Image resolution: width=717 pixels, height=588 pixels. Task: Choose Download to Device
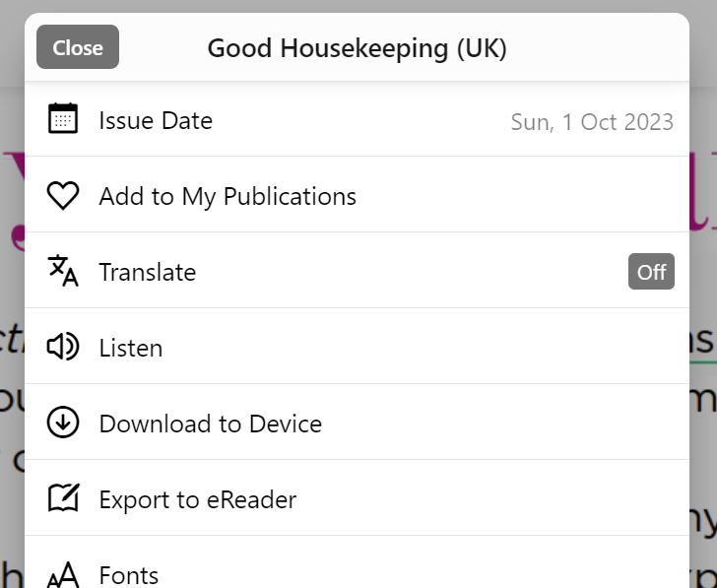(211, 425)
